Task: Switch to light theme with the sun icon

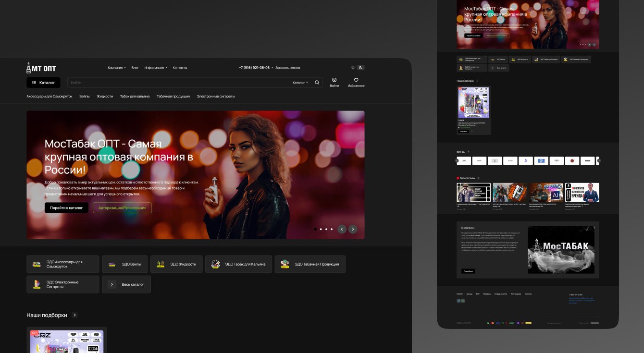Action: [353, 68]
